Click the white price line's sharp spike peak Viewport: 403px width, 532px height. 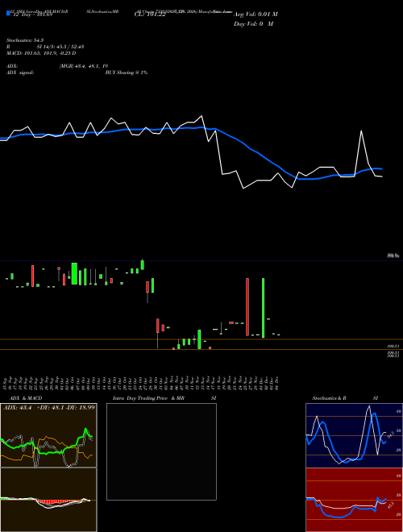click(x=361, y=131)
